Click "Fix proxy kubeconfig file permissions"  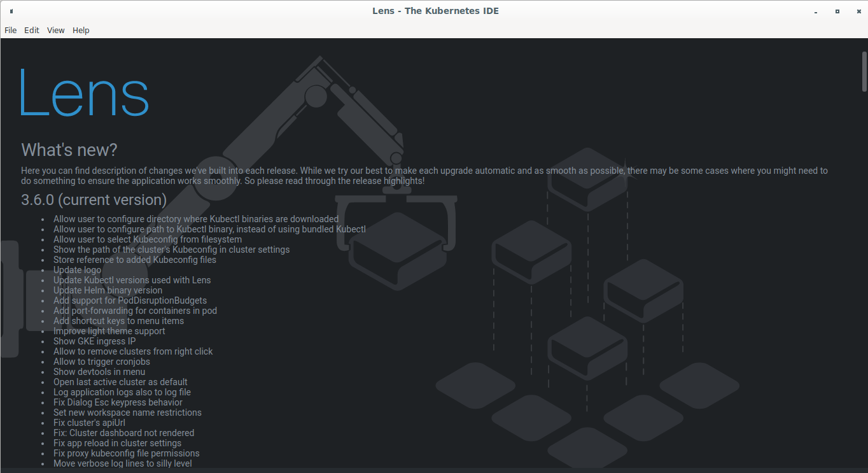click(127, 453)
